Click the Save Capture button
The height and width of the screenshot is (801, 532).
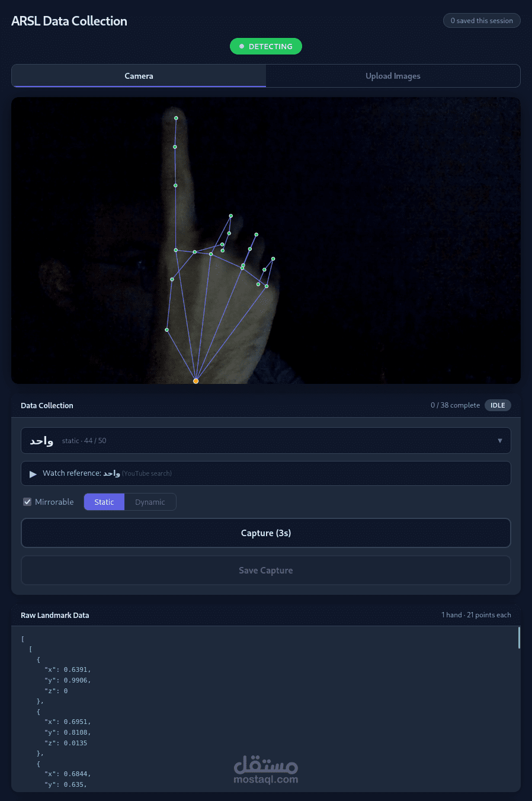click(x=266, y=571)
